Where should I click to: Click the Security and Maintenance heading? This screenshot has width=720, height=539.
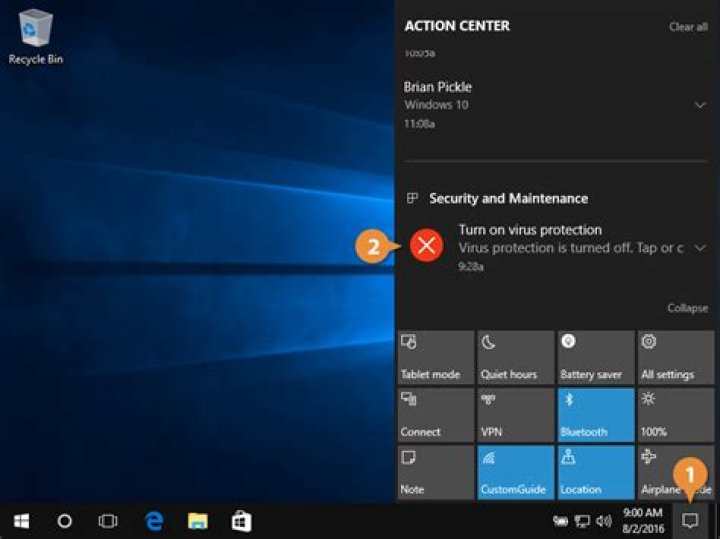(508, 198)
